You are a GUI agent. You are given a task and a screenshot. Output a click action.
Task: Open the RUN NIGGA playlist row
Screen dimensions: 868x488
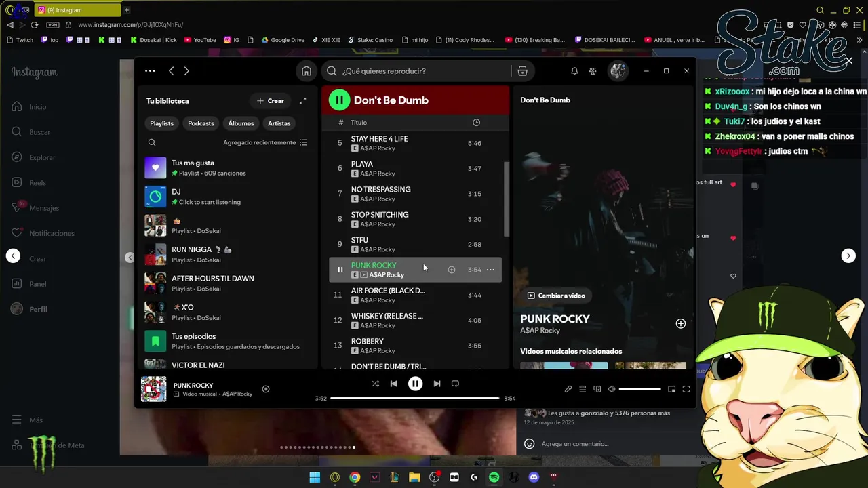(227, 254)
